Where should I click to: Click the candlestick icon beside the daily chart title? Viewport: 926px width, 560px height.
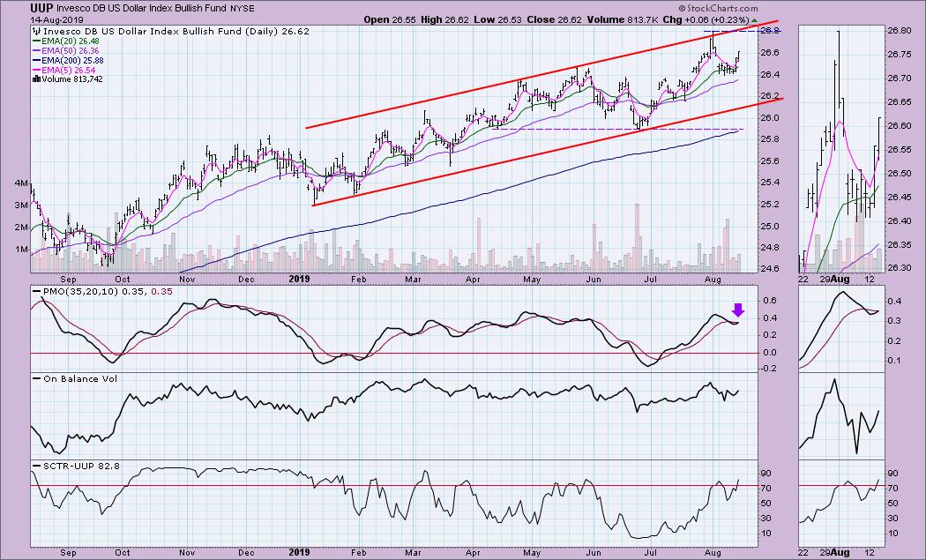[x=37, y=32]
